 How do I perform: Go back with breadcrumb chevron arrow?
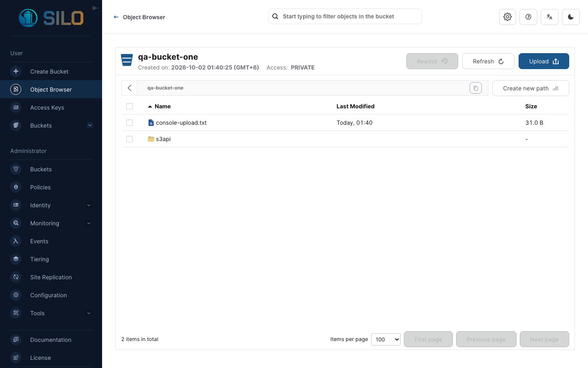[129, 88]
